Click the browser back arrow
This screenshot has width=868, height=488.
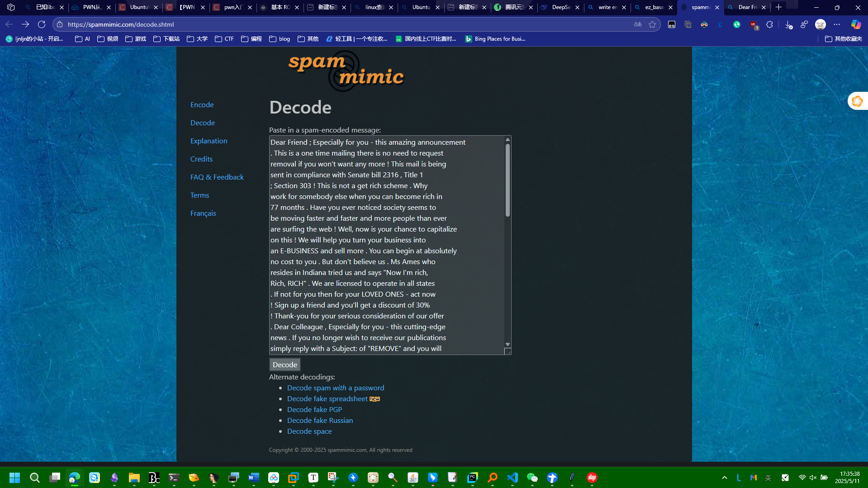[9, 24]
